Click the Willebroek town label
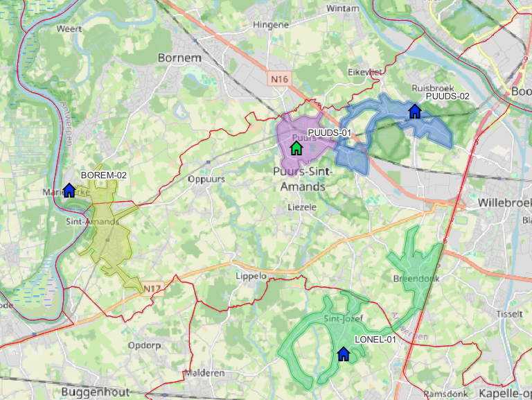This screenshot has width=532, height=400. click(505, 202)
